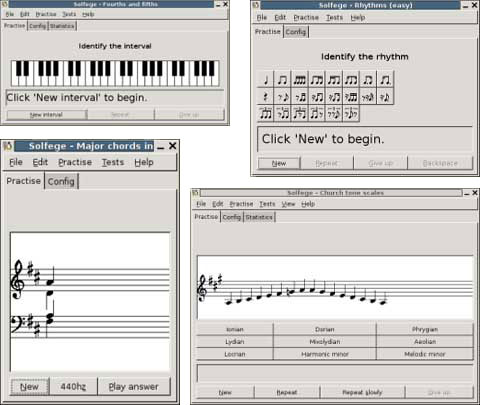Open Edit menu in Major chords window
Viewport: 480px width, 405px height.
click(x=40, y=162)
